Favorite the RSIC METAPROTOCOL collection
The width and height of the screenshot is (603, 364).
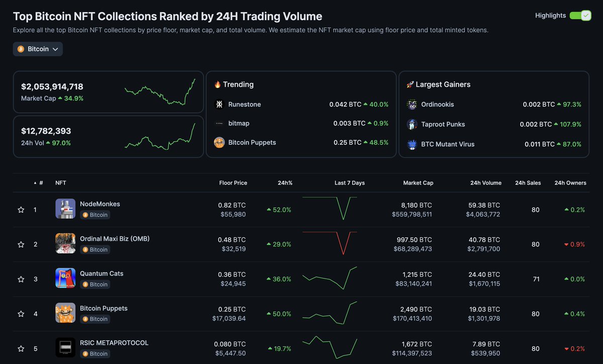[x=21, y=348]
